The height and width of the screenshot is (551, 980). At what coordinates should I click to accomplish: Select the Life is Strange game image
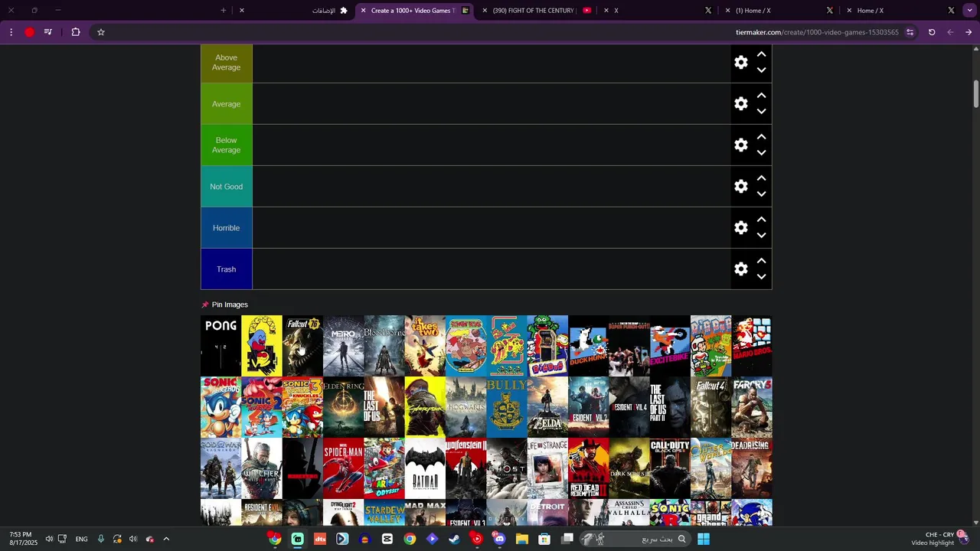547,468
